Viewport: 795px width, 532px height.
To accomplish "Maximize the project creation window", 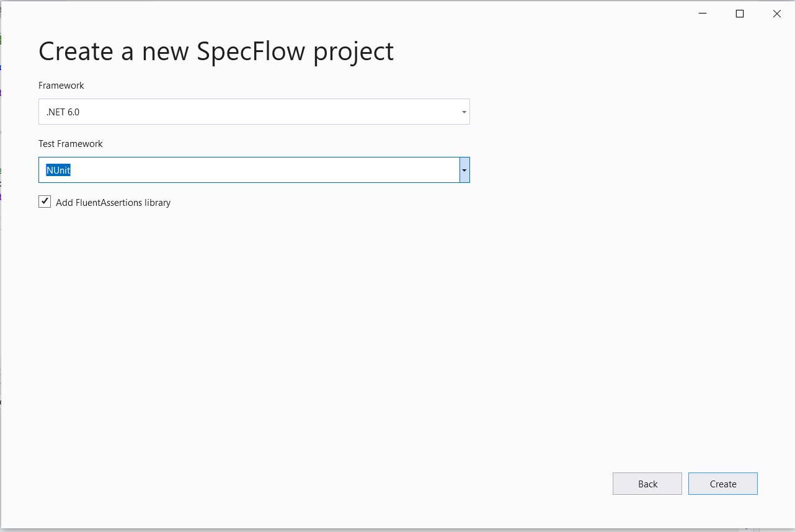I will 740,14.
